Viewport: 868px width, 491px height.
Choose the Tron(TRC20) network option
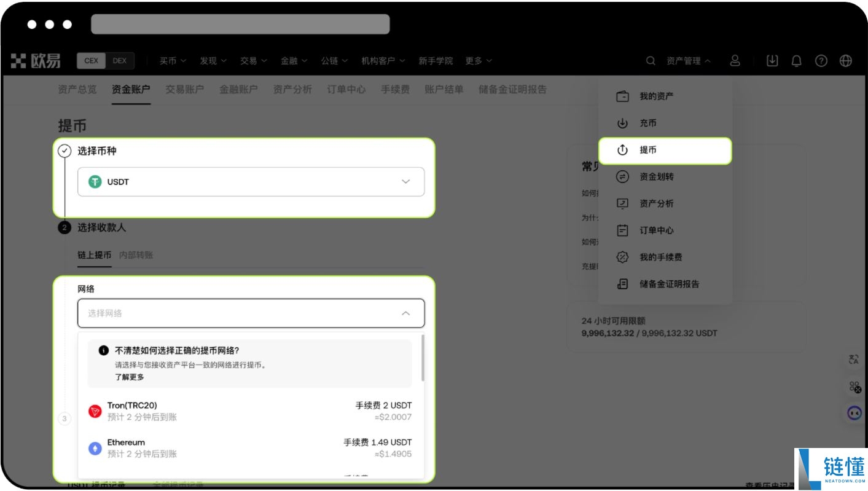251,412
